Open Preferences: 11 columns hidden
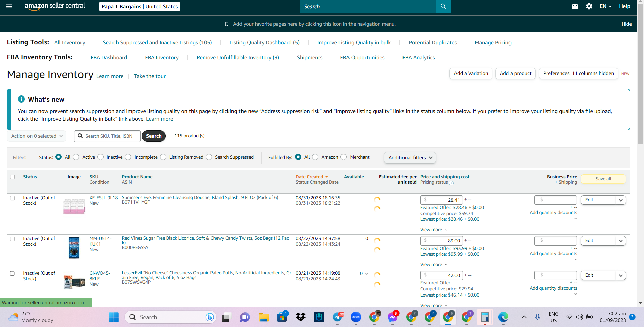Screen dimensions: 644x327 579,74
